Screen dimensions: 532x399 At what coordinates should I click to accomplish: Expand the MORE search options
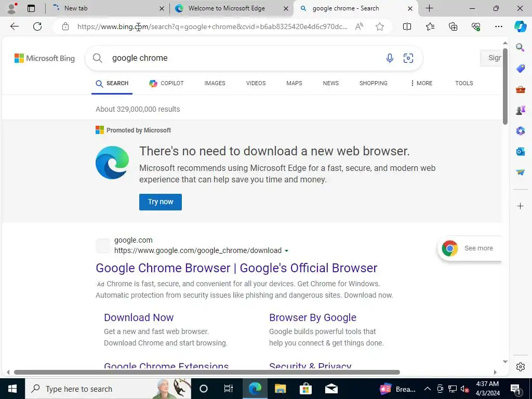421,83
